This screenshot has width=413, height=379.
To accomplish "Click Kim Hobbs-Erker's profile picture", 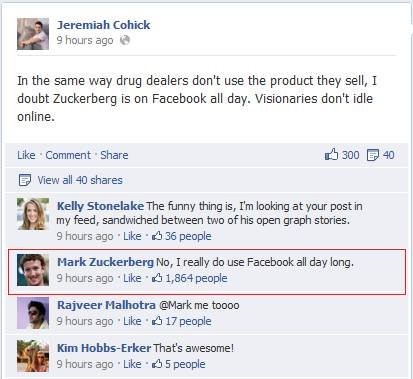I will (33, 356).
